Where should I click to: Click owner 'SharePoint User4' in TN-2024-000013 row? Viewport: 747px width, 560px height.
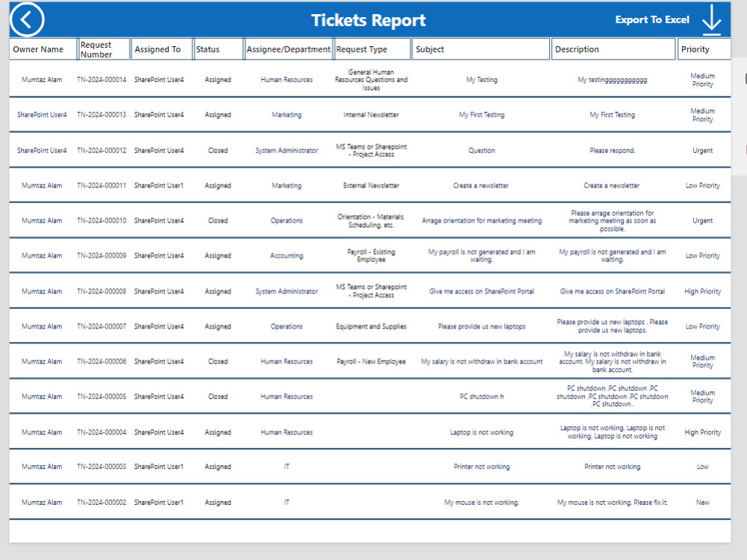[42, 115]
